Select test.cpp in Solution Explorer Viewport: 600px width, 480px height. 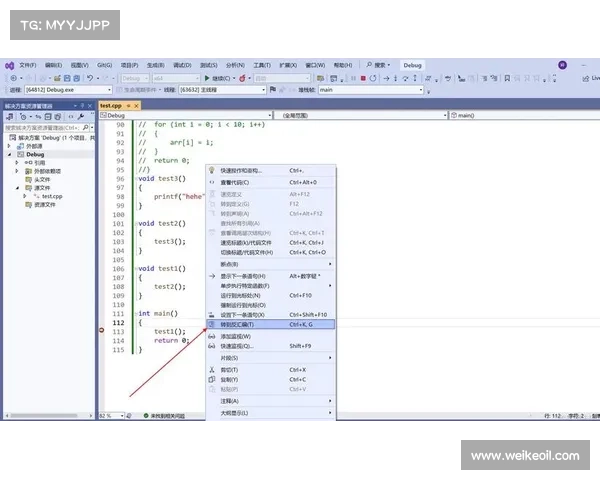pyautogui.click(x=50, y=196)
